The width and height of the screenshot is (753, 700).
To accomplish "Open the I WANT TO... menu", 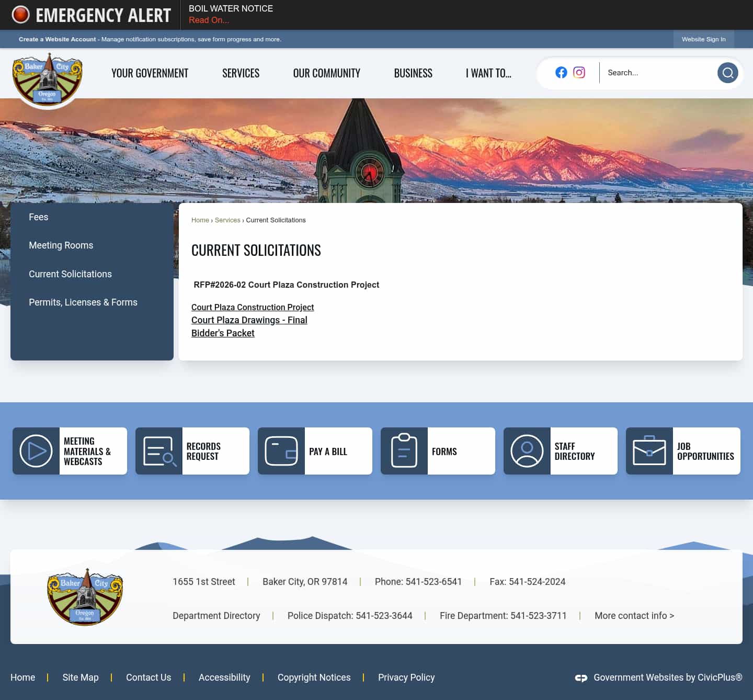I will coord(488,73).
